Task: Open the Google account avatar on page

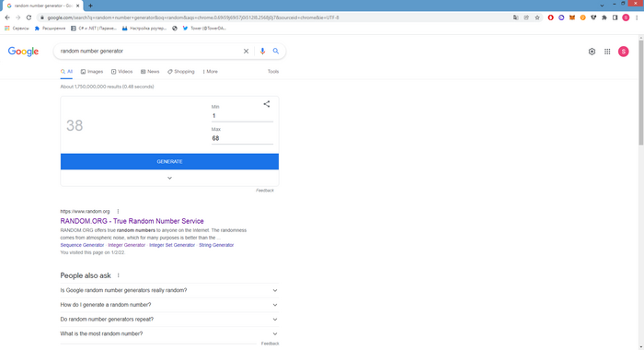Action: point(624,52)
